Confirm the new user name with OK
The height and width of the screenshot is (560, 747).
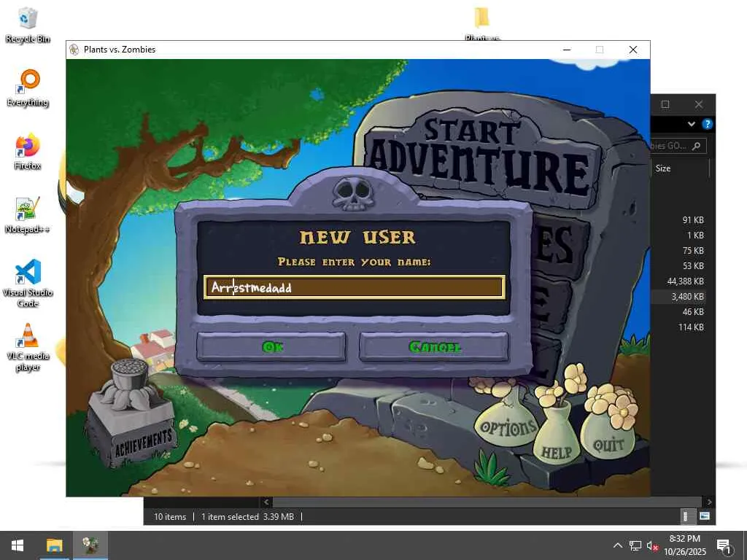click(271, 346)
